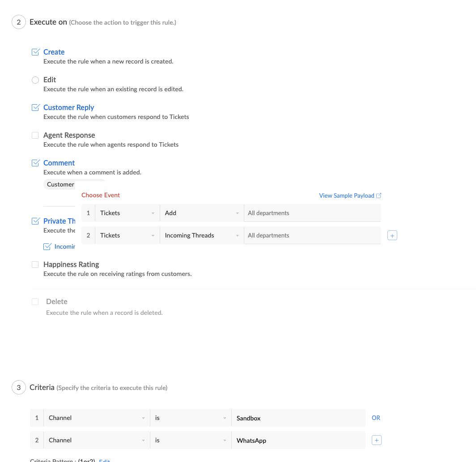
Task: Click the external-link icon next to View Sample Payload
Action: click(379, 195)
